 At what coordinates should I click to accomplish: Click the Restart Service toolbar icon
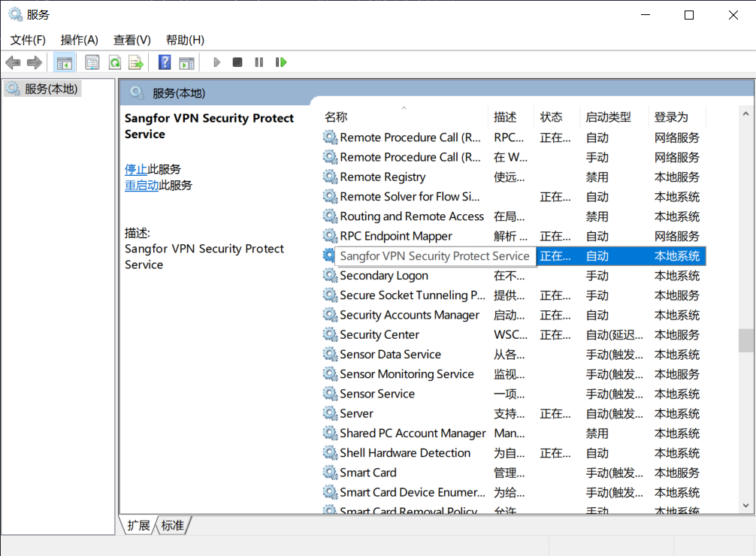pos(281,62)
